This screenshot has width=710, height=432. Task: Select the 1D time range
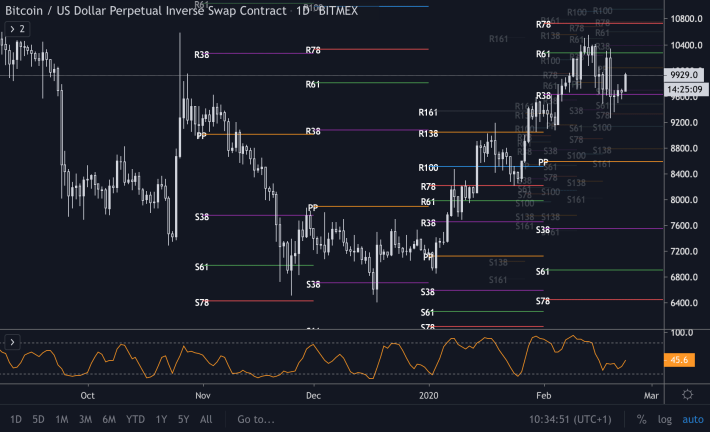pos(16,419)
